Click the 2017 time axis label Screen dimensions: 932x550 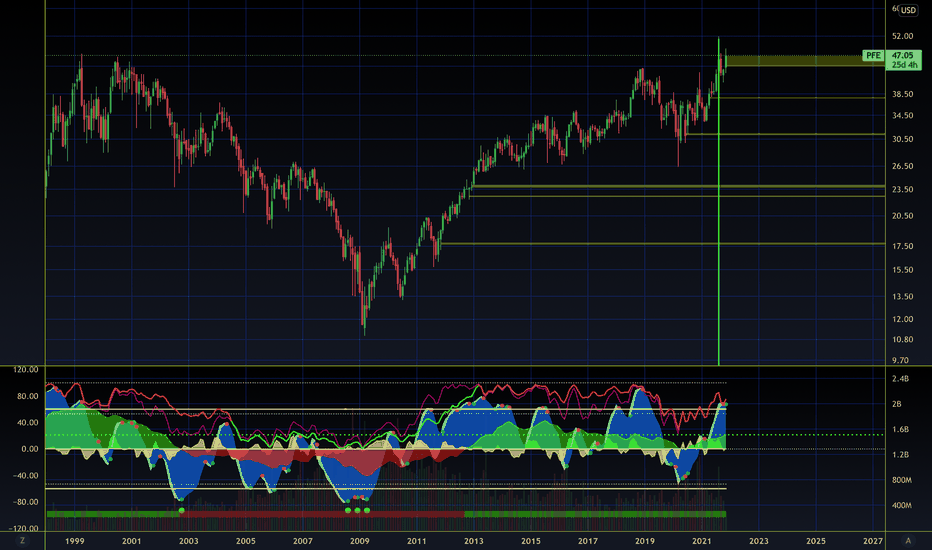click(x=588, y=540)
